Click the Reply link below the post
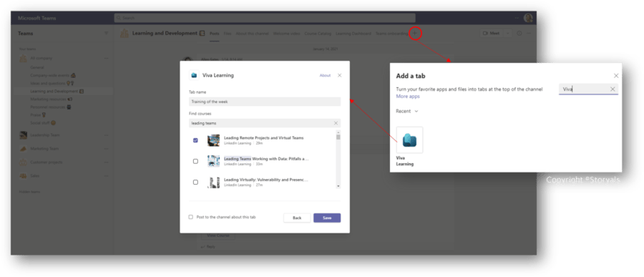This screenshot has width=644, height=277. [208, 247]
